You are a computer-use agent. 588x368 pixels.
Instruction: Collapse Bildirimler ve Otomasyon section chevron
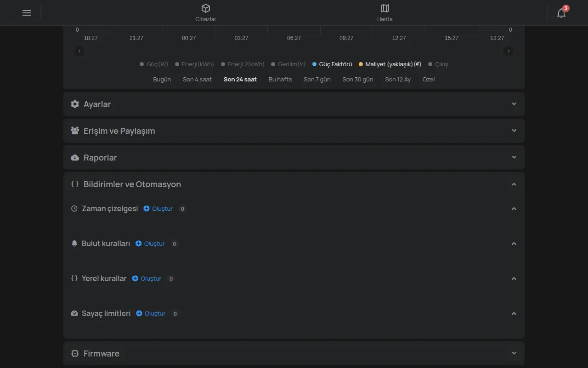pos(514,184)
